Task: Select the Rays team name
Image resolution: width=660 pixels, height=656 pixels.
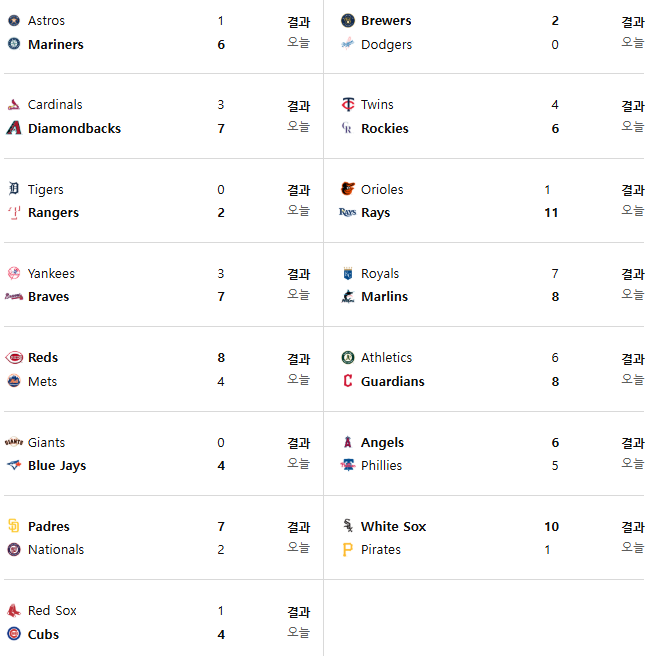Action: [x=375, y=213]
